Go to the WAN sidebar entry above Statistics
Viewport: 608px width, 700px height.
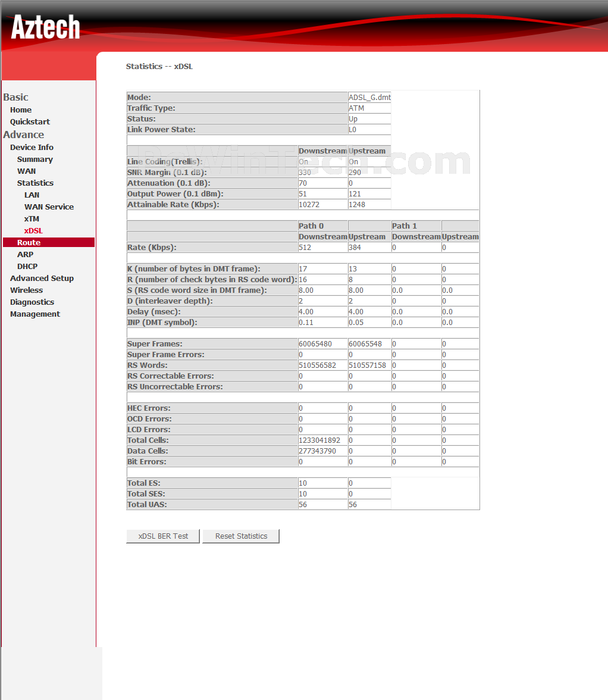tap(26, 171)
